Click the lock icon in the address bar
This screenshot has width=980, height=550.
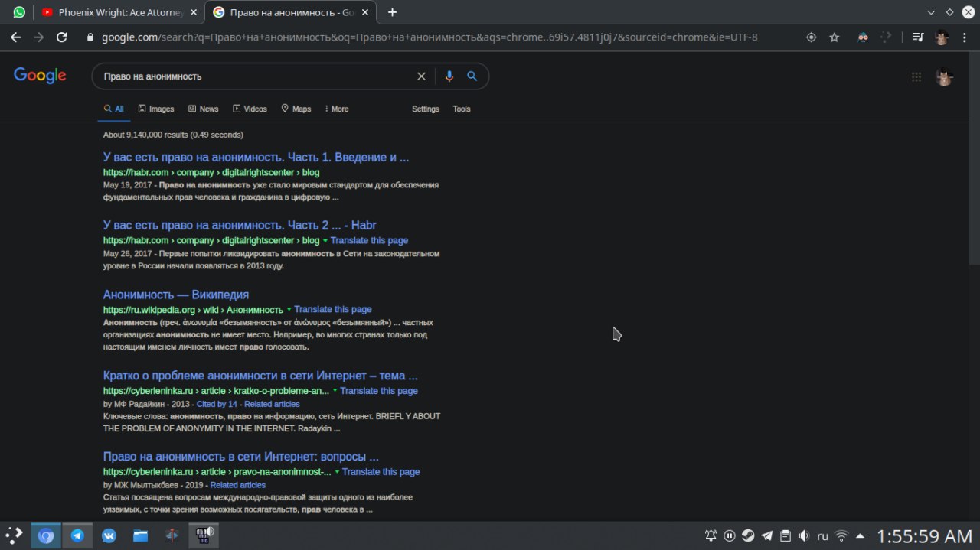tap(90, 37)
